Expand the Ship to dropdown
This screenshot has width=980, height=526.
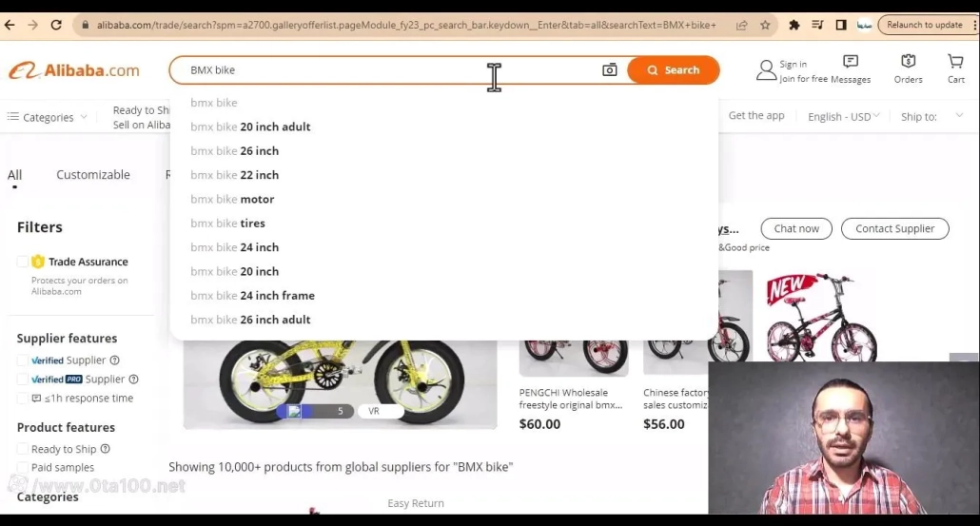931,116
